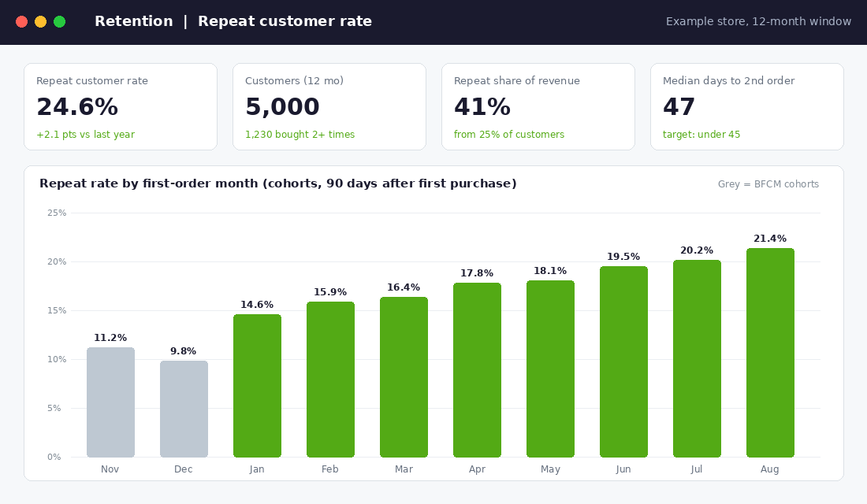Select the 41% revenue share value
Image resolution: width=867 pixels, height=504 pixels.
pos(482,106)
